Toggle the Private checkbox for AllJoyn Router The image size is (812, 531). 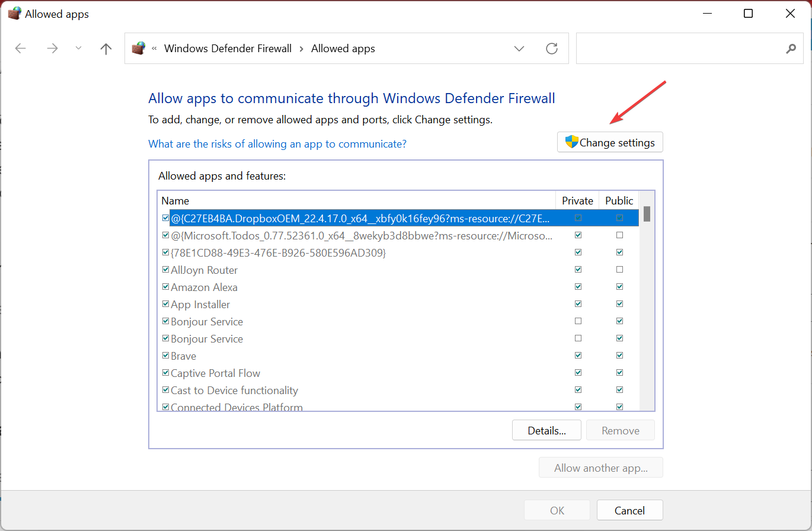point(578,270)
